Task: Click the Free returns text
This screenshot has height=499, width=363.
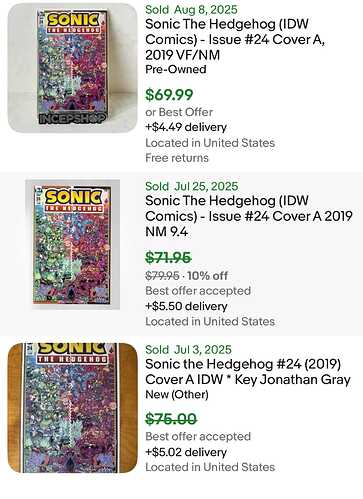Action: 177,158
